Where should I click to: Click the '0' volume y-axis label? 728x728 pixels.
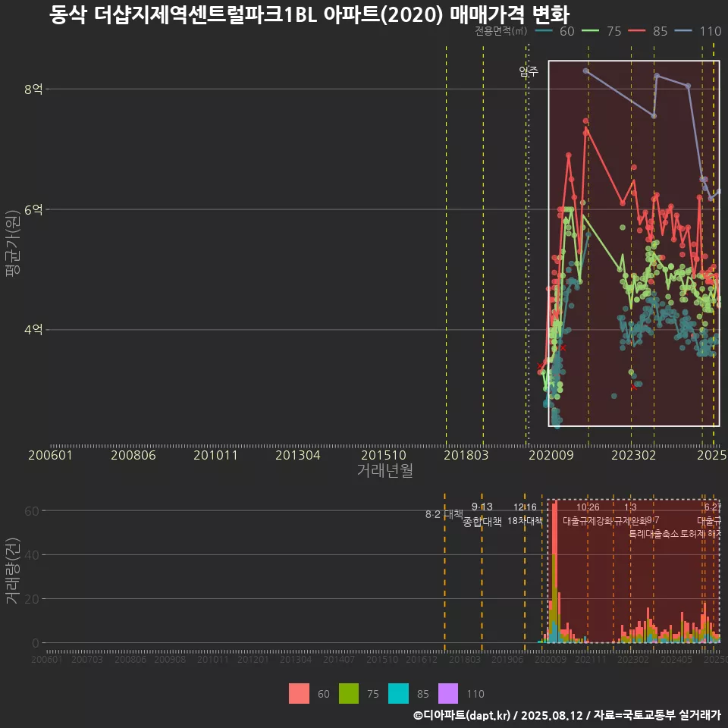pos(36,643)
